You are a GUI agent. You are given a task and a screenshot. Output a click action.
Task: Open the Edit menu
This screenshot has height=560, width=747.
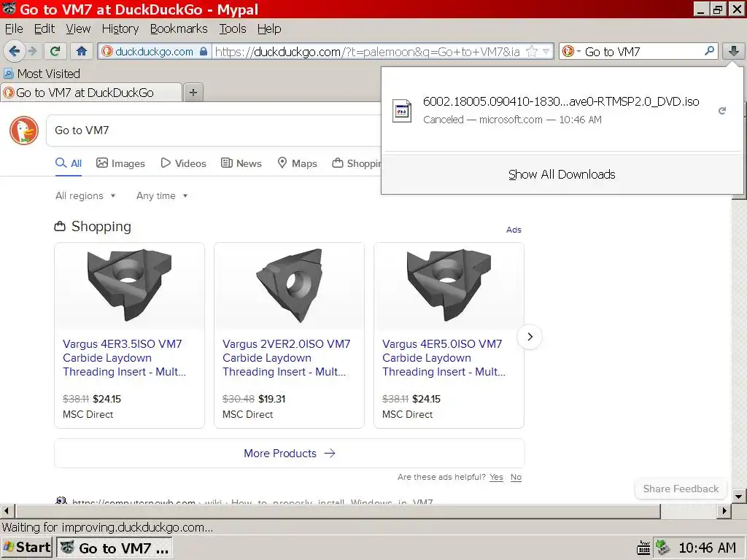(44, 28)
